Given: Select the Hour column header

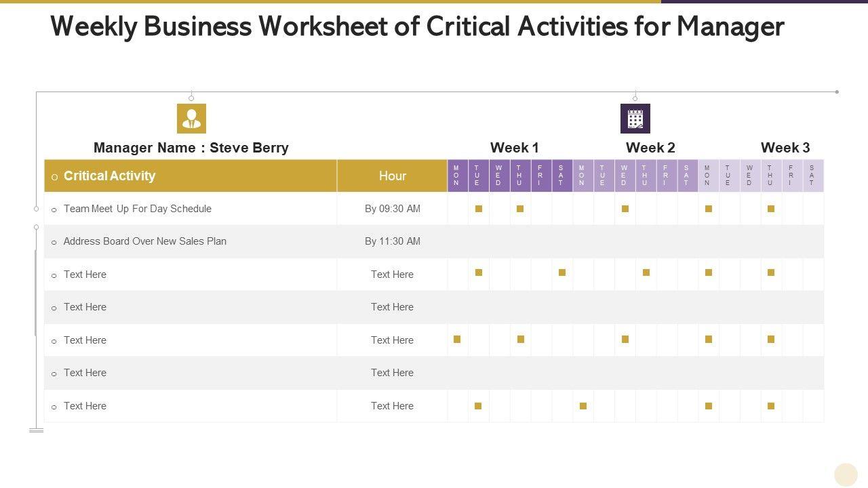Looking at the screenshot, I should coord(392,176).
